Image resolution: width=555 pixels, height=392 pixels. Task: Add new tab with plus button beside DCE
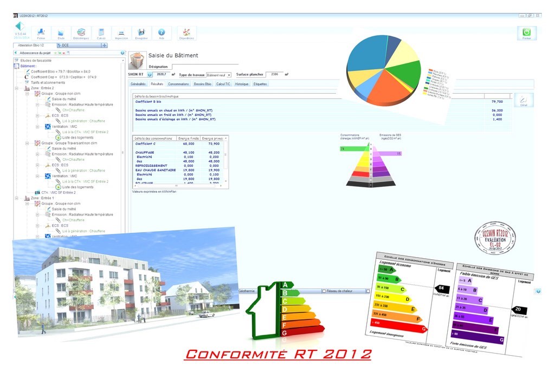click(x=104, y=45)
